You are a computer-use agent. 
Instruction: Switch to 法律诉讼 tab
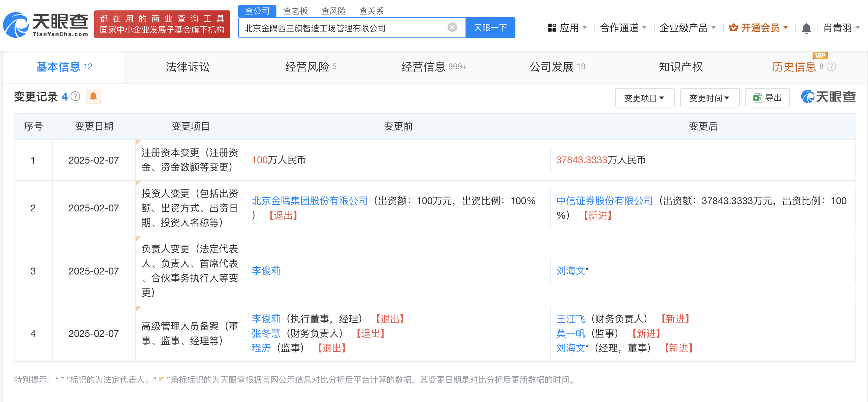coord(187,67)
